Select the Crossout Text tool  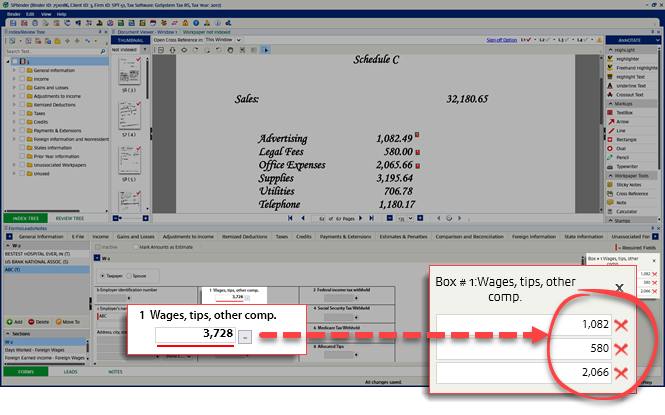[634, 94]
